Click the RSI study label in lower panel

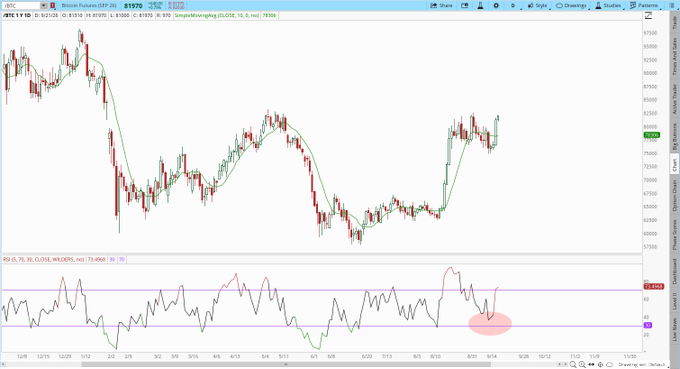tap(43, 259)
